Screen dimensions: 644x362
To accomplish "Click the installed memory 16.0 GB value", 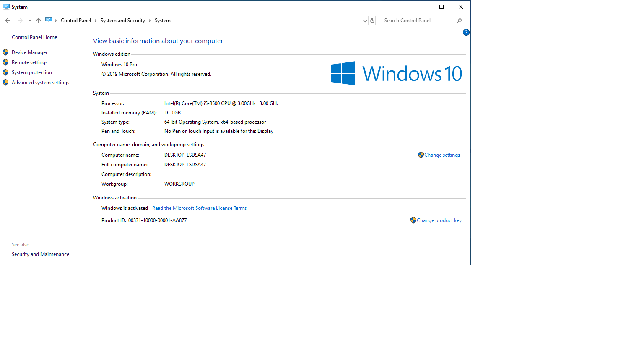I will [x=173, y=113].
